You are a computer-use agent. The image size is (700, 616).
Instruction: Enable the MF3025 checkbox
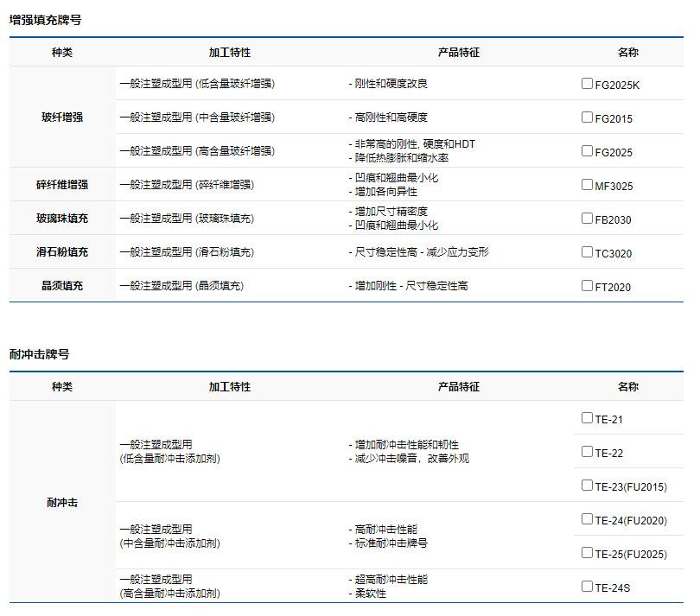coord(588,184)
